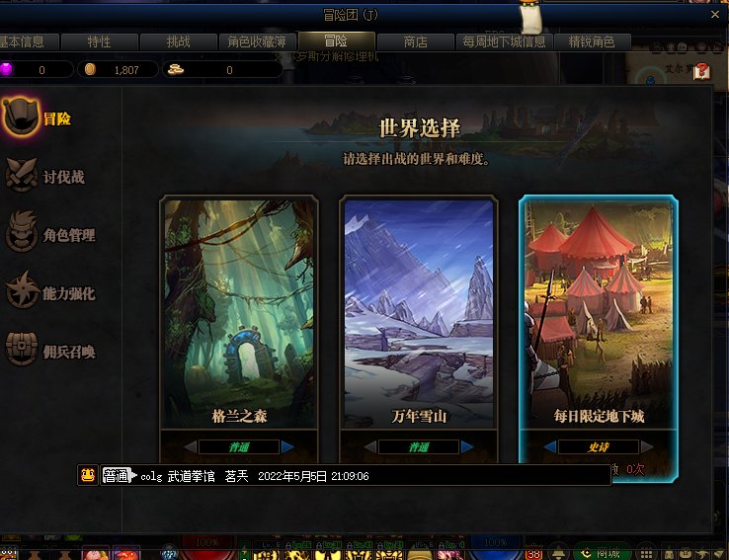Select the 万年雪山 world card
The height and width of the screenshot is (560, 729).
(419, 312)
